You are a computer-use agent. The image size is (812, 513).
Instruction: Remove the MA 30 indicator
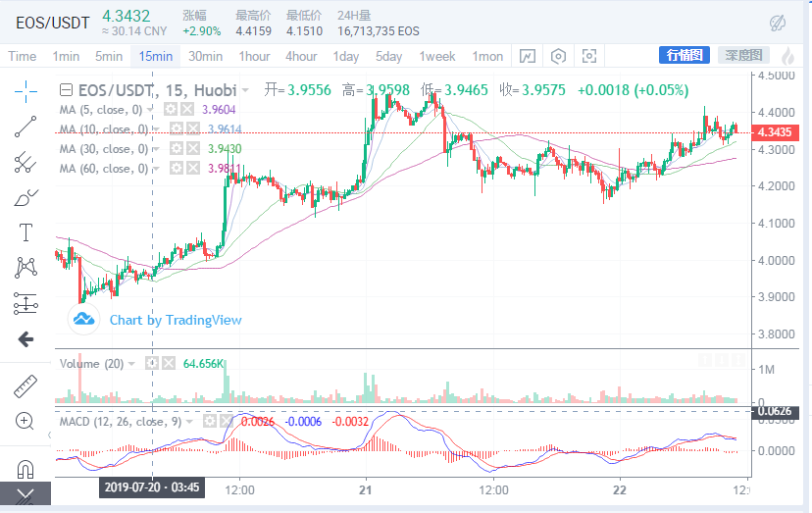coord(192,149)
